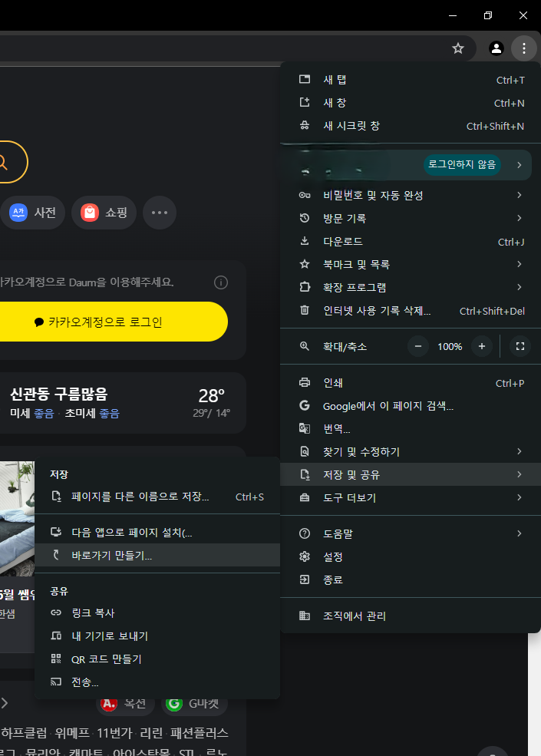This screenshot has height=756, width=541.
Task: Click the 옥션 shopping link
Action: [x=127, y=704]
